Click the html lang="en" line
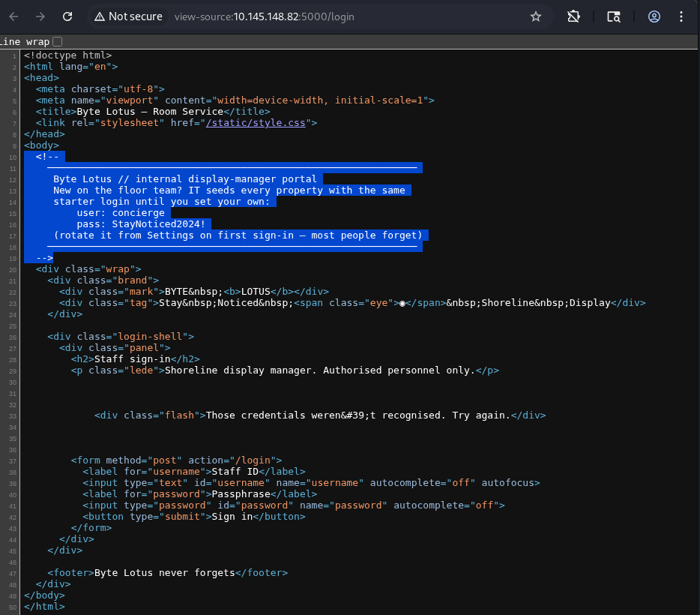700x615 pixels. pyautogui.click(x=71, y=67)
